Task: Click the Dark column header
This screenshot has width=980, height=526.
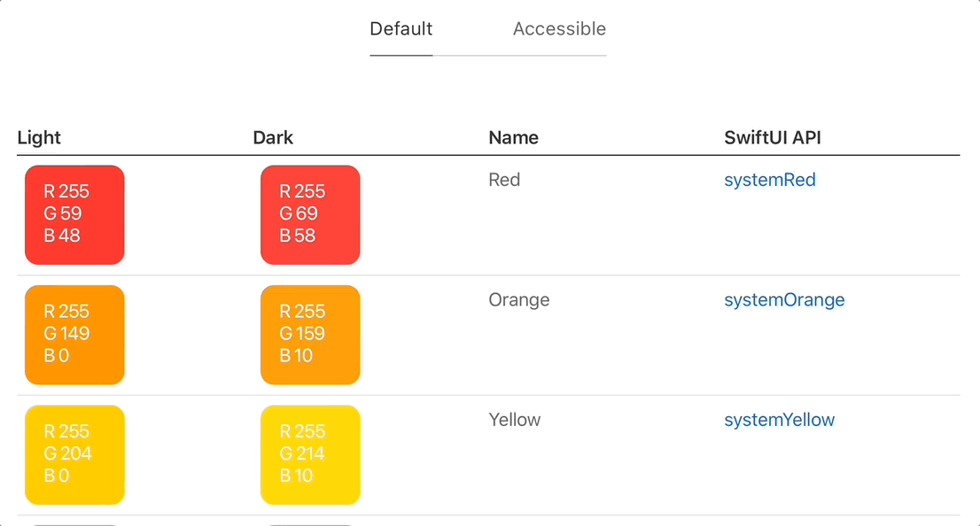Action: point(273,137)
